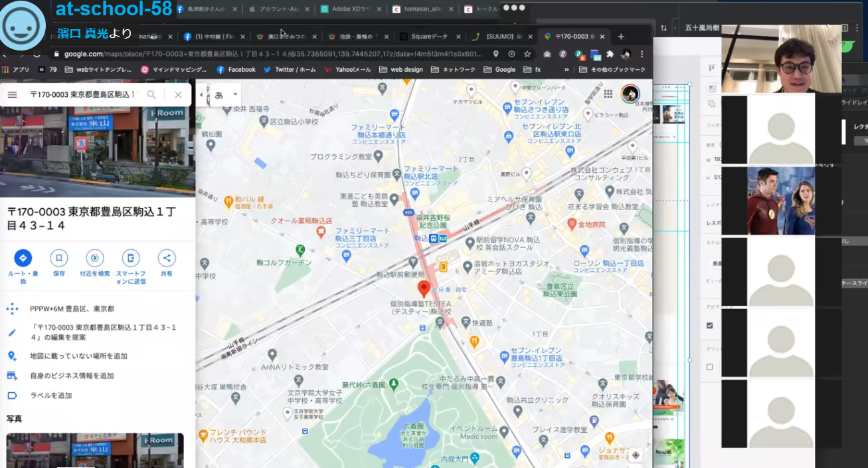Image resolution: width=868 pixels, height=468 pixels.
Task: Toggle the checked checkbox in the Adobe XD panel
Action: [710, 326]
